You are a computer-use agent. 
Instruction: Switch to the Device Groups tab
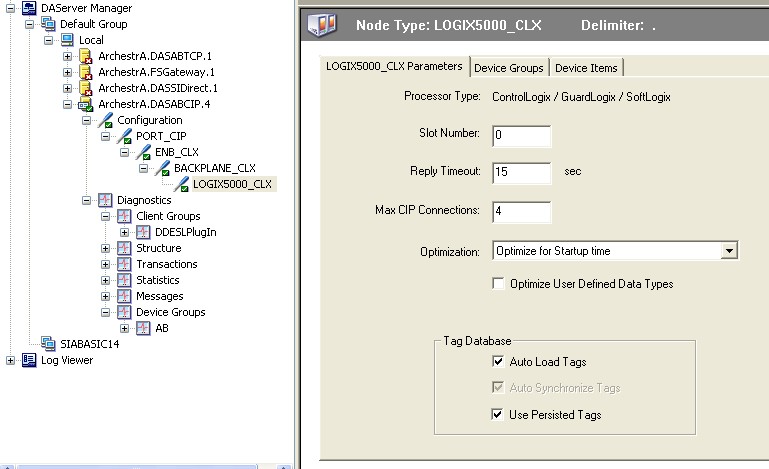coord(509,67)
